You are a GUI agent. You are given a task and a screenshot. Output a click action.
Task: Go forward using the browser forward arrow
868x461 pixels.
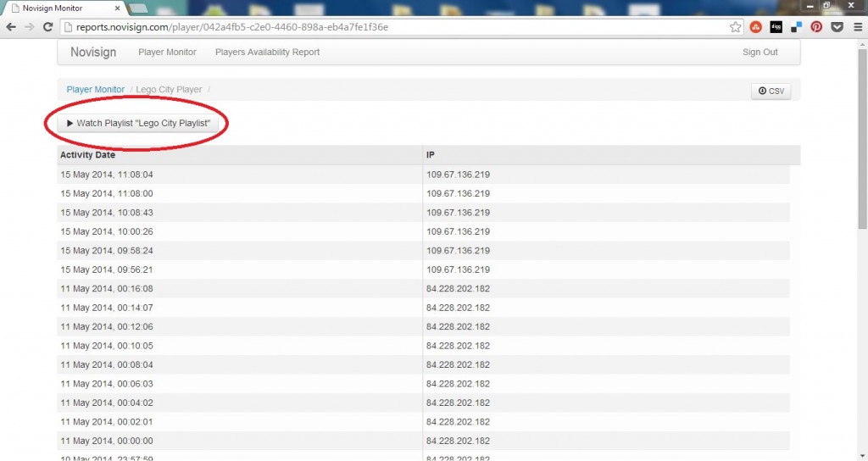(30, 26)
